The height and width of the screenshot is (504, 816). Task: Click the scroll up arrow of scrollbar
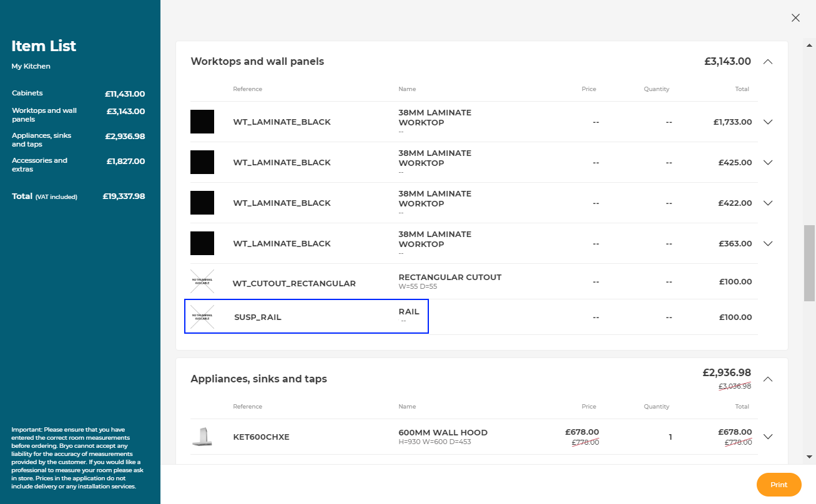pyautogui.click(x=810, y=46)
